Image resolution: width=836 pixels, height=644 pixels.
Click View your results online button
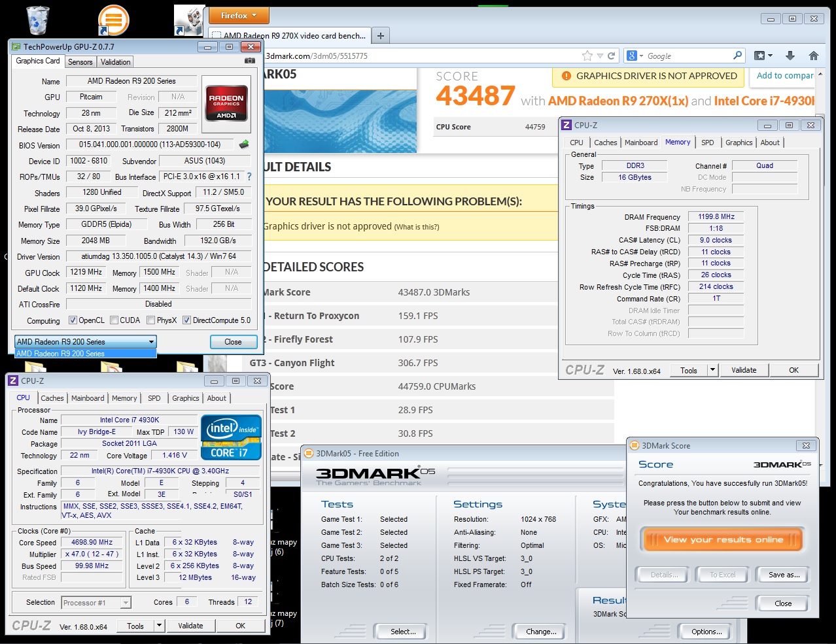pyautogui.click(x=723, y=539)
